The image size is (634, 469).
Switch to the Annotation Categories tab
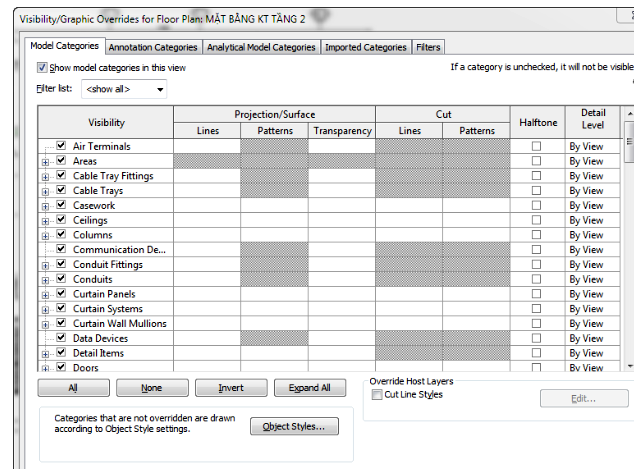pos(152,47)
